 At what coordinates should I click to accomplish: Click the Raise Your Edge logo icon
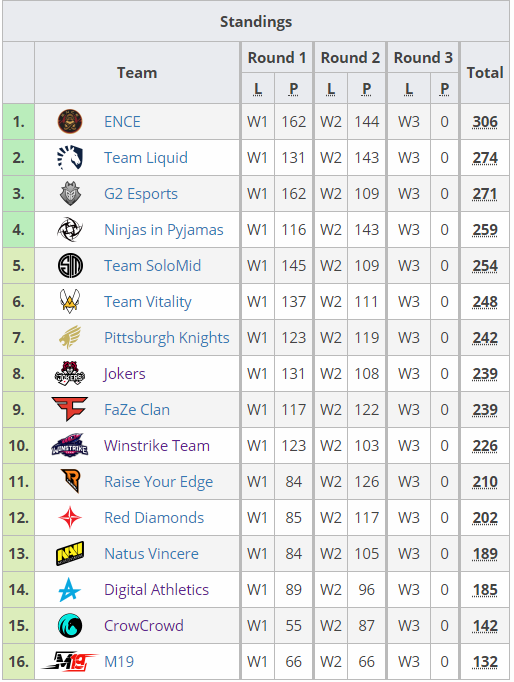point(70,481)
